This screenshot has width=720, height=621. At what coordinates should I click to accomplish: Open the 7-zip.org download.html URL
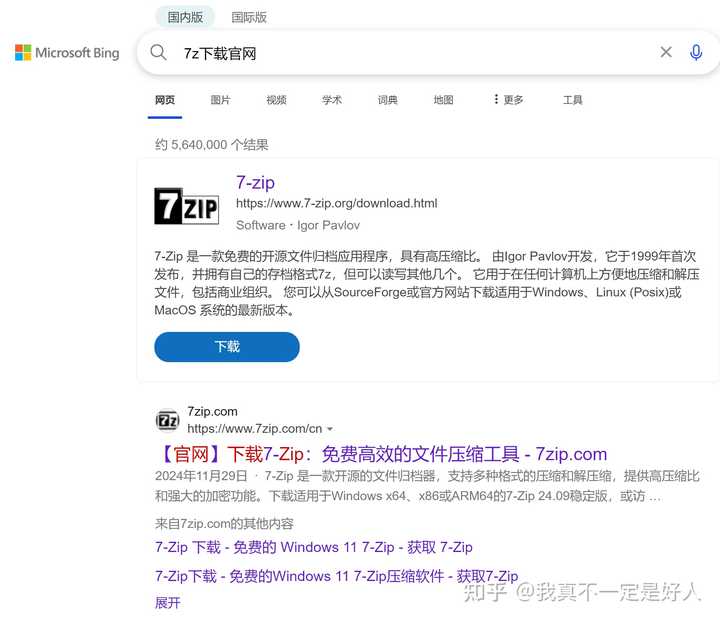coord(337,203)
